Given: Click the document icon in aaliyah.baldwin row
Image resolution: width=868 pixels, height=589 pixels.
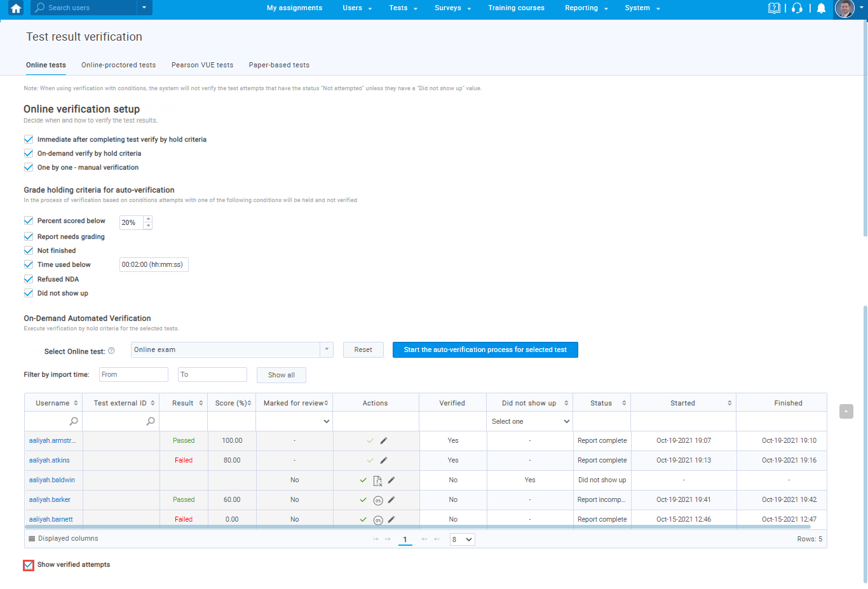Looking at the screenshot, I should click(377, 480).
